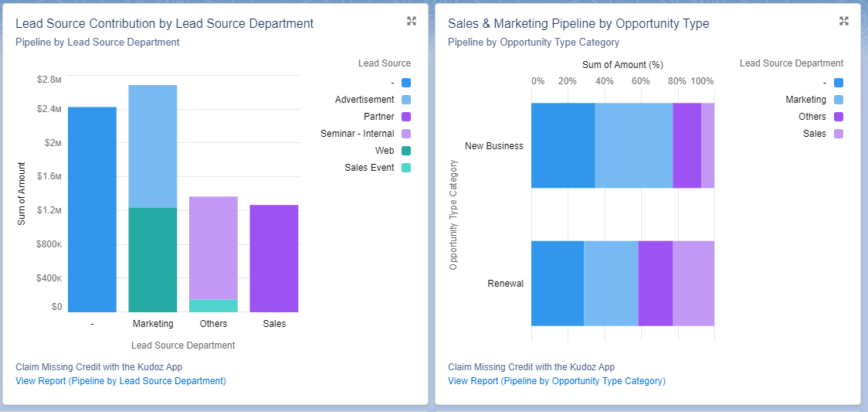The width and height of the screenshot is (868, 412).
Task: Click the Web segment of the Marketing bar
Action: coord(153,260)
